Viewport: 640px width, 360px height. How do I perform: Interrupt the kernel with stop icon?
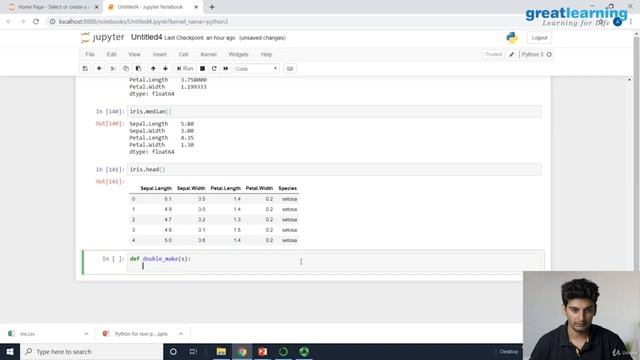click(x=202, y=69)
